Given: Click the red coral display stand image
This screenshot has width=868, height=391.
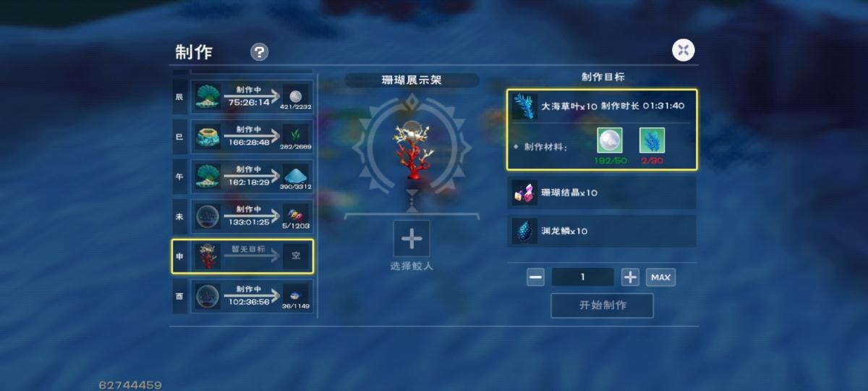Looking at the screenshot, I should tap(412, 148).
